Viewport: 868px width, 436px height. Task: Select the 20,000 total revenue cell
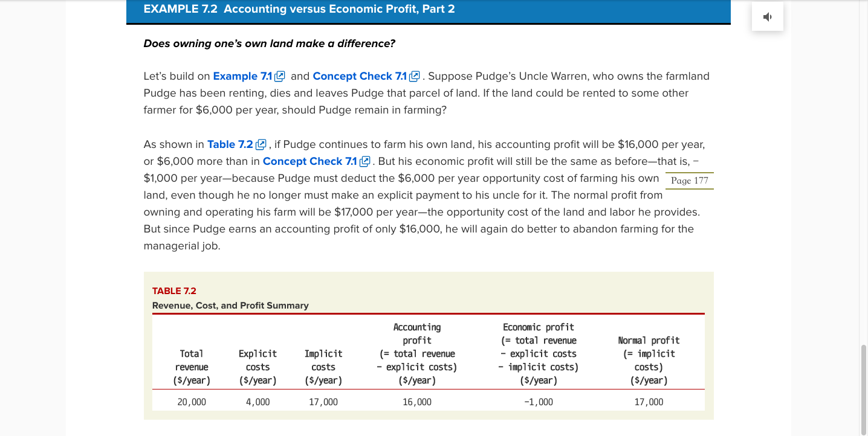(192, 402)
